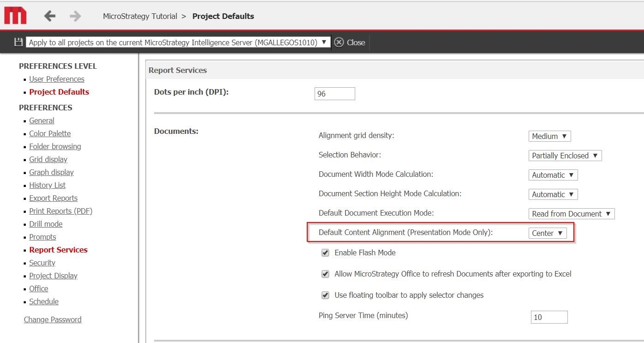This screenshot has width=644, height=343.
Task: Click the Ping Server Time field
Action: (x=549, y=317)
